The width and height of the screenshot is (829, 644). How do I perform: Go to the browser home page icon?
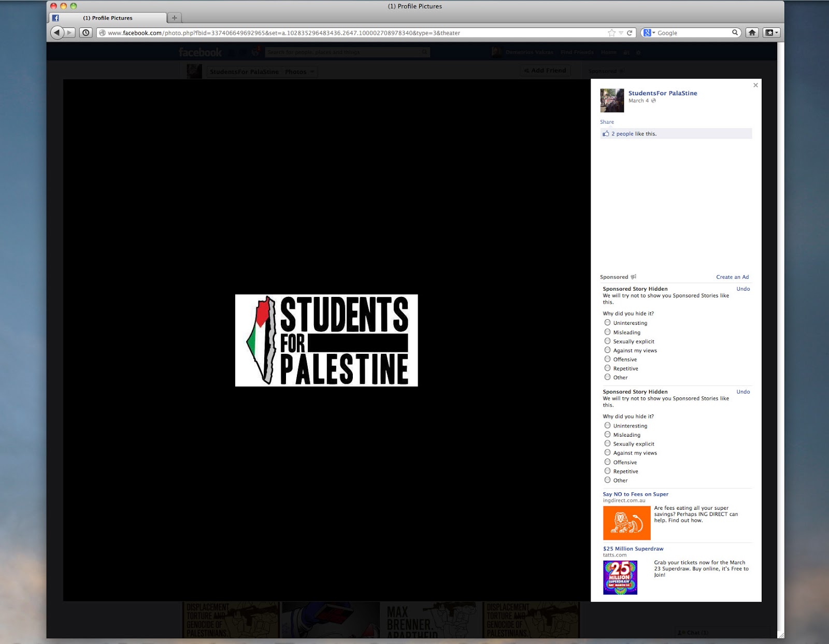tap(752, 33)
